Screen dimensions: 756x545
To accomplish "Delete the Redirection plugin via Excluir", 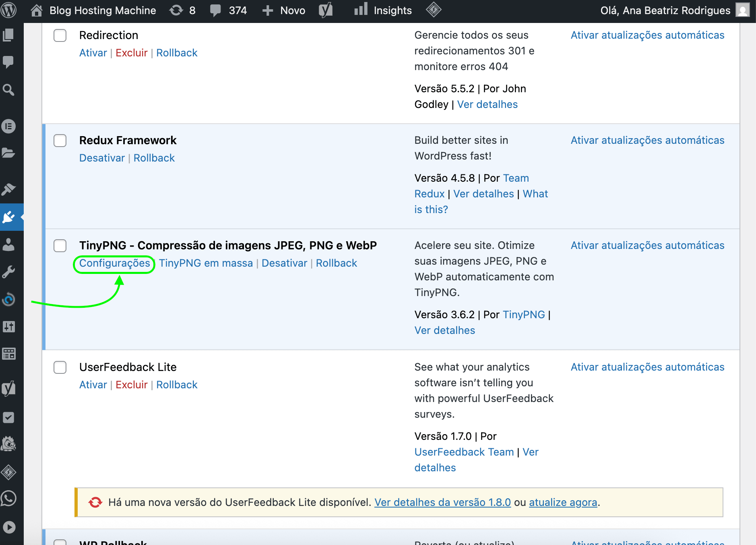I will [x=132, y=53].
